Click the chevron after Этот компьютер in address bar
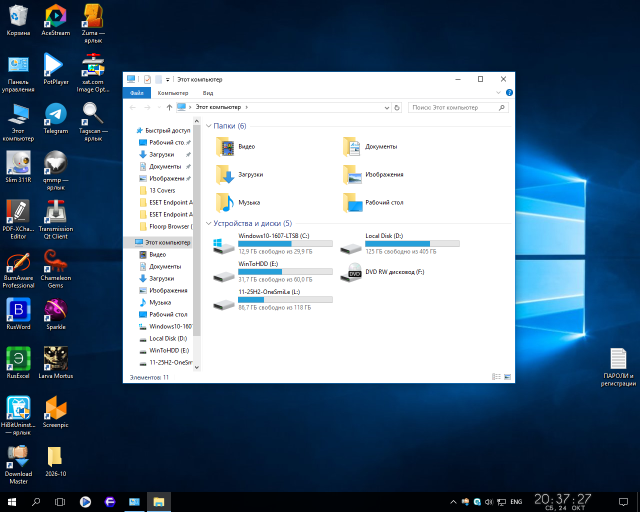 coord(247,107)
